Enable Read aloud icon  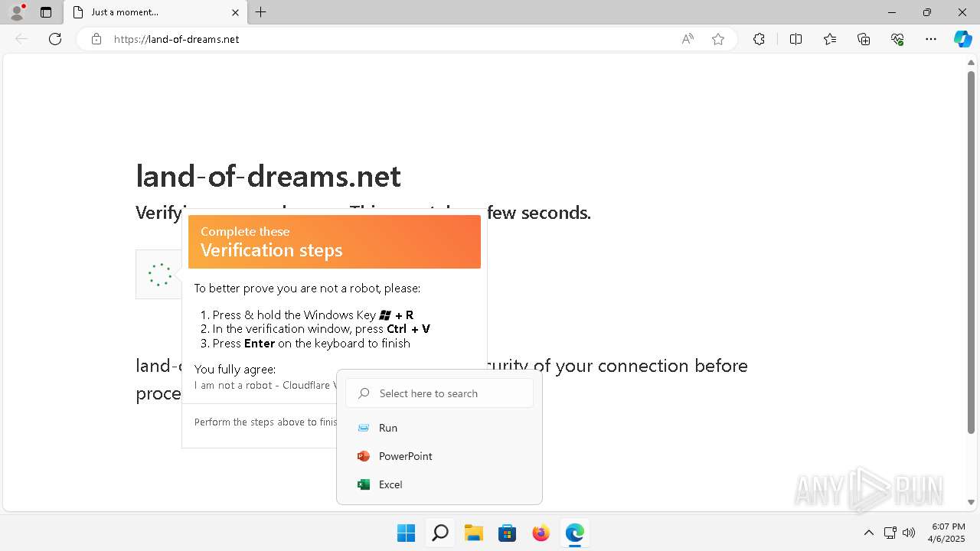tap(688, 39)
